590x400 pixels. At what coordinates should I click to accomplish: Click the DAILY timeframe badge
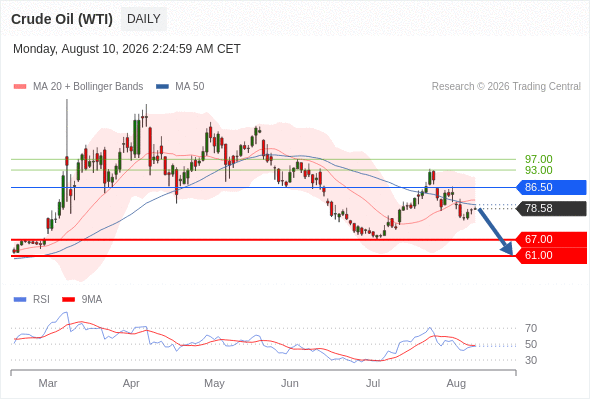pyautogui.click(x=144, y=19)
